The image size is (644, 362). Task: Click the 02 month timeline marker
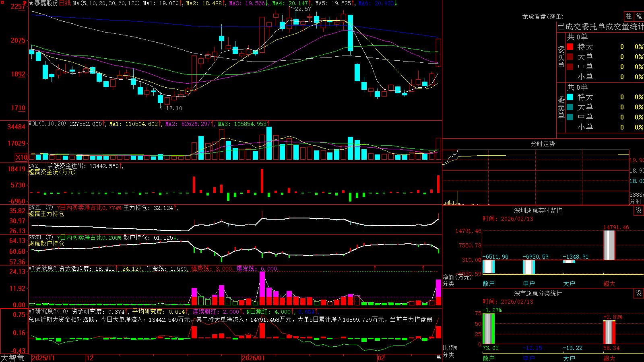[x=381, y=358]
